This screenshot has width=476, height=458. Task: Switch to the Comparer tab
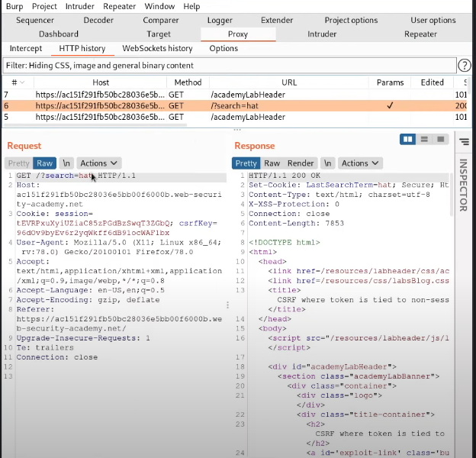point(161,20)
